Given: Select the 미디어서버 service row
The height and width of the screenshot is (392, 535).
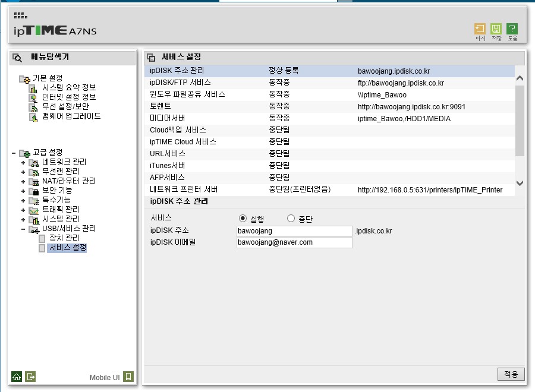Looking at the screenshot, I should (329, 119).
